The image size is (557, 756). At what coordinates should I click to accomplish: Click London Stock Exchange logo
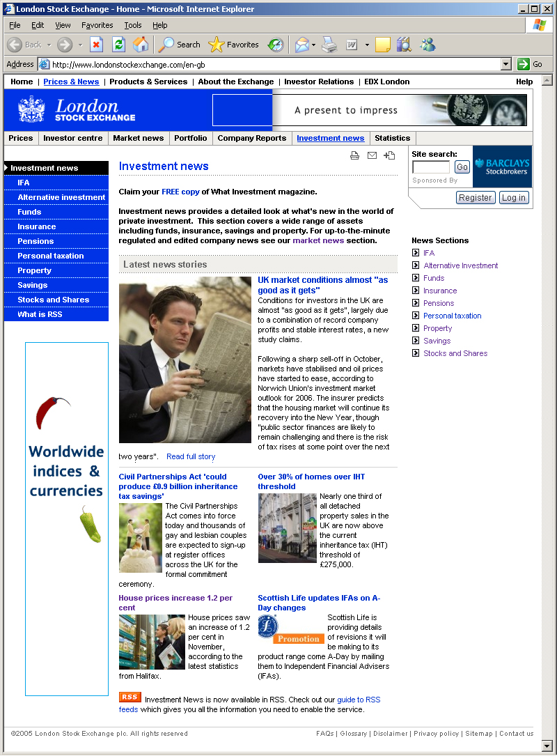click(77, 110)
